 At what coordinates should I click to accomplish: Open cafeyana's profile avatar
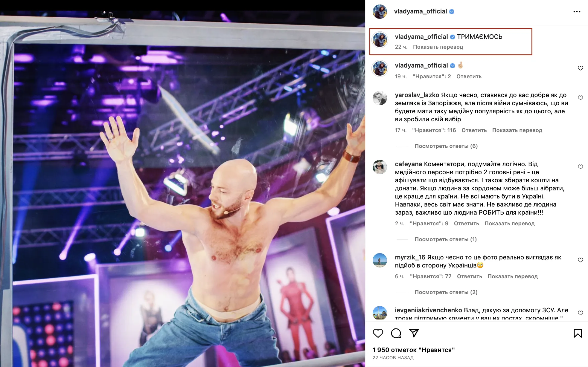coord(380,167)
